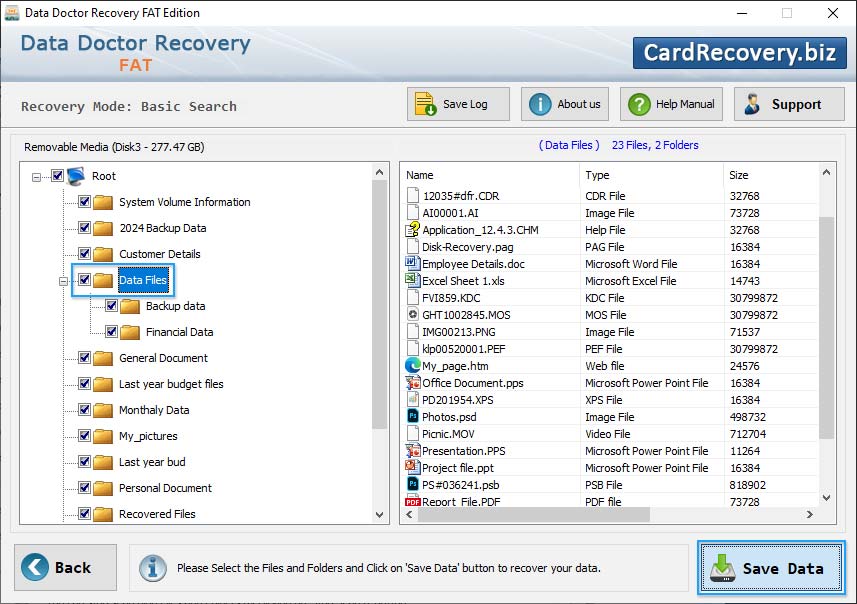Screen dimensions: 857x604
Task: Select the Last year bud folder
Action: 152,462
